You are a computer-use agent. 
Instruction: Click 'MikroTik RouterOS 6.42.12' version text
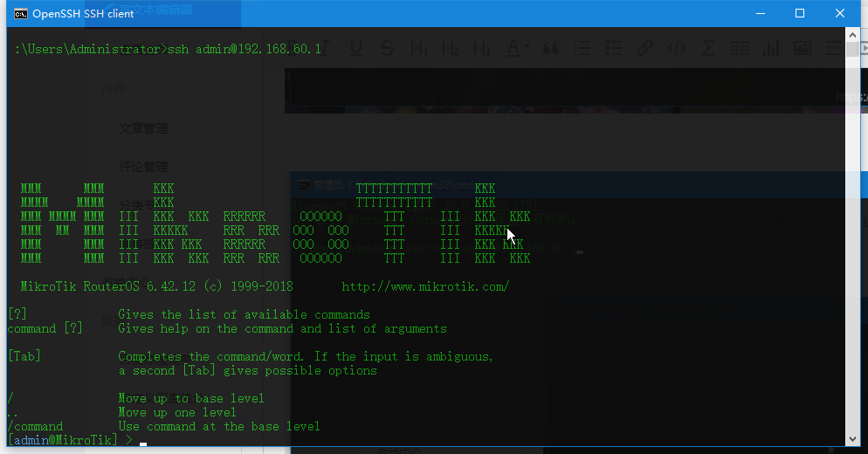click(x=108, y=286)
